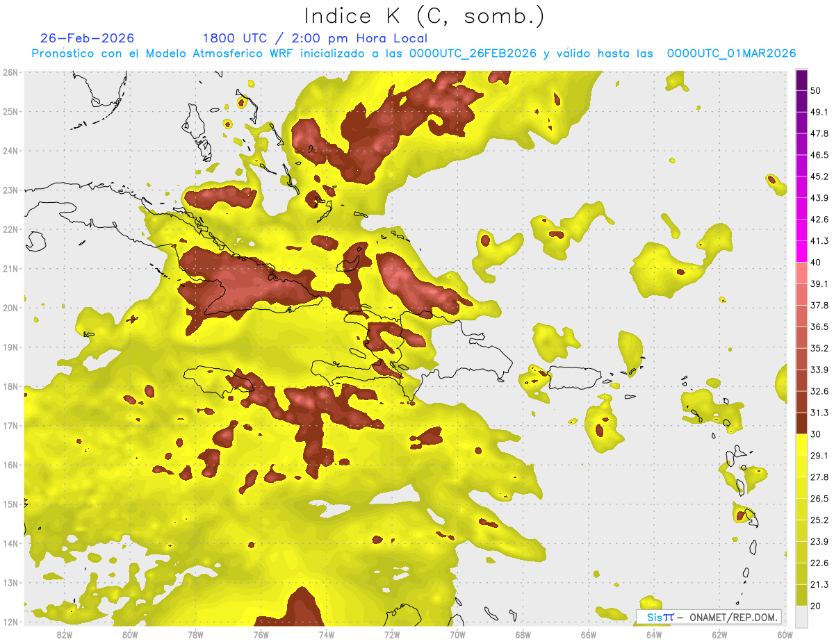The image size is (834, 644).
Task: Click the longitude axis label '60W'
Action: click(785, 634)
